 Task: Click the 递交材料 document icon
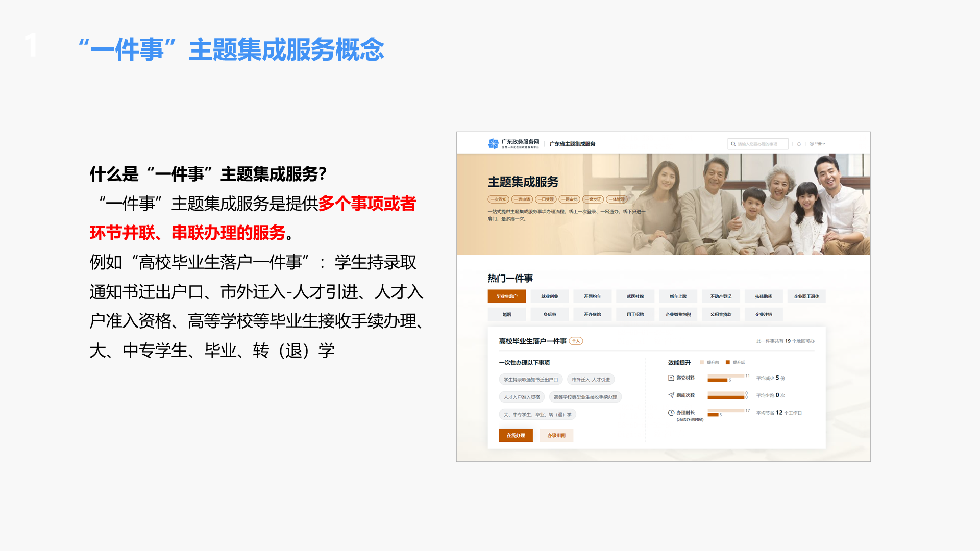(671, 378)
